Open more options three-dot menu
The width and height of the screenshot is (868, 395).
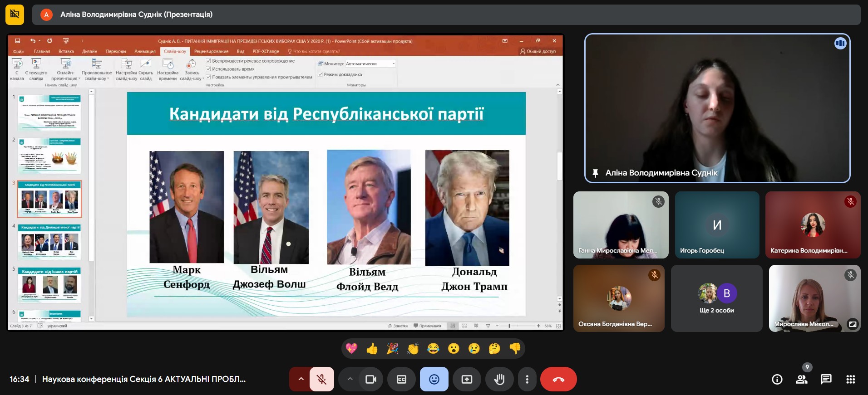point(527,379)
